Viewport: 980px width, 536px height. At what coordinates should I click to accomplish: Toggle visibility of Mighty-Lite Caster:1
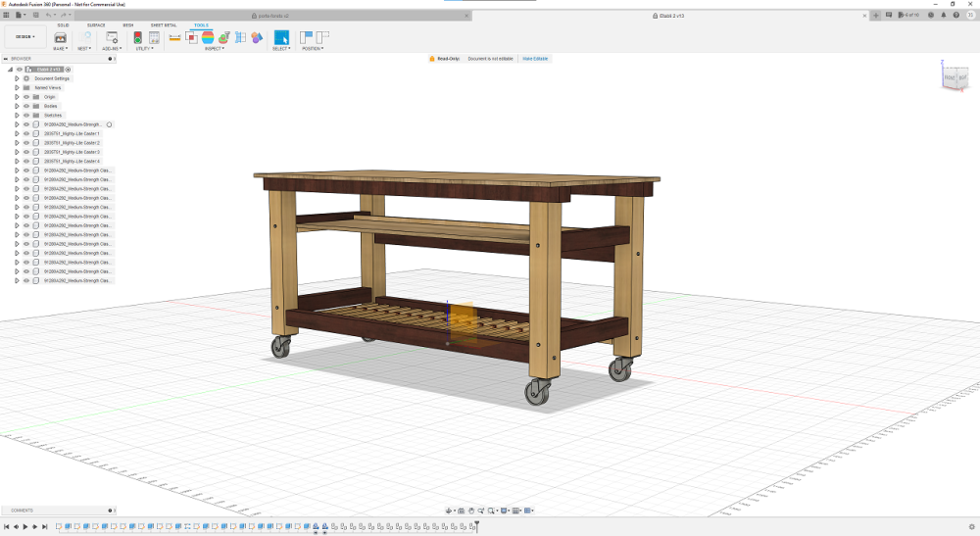26,134
